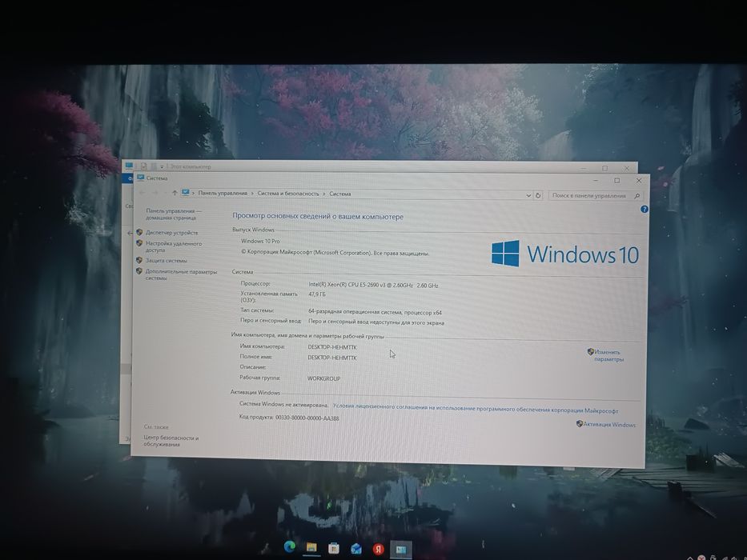Image resolution: width=747 pixels, height=560 pixels.
Task: Click the DESKTOP-HEHMTTK computer name value
Action: click(332, 347)
